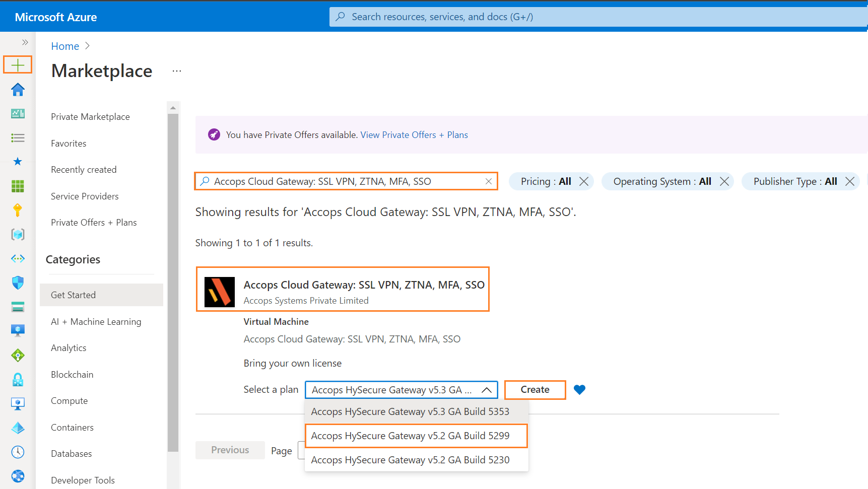Remove the Publisher Type filter X
The height and width of the screenshot is (489, 868).
[850, 181]
